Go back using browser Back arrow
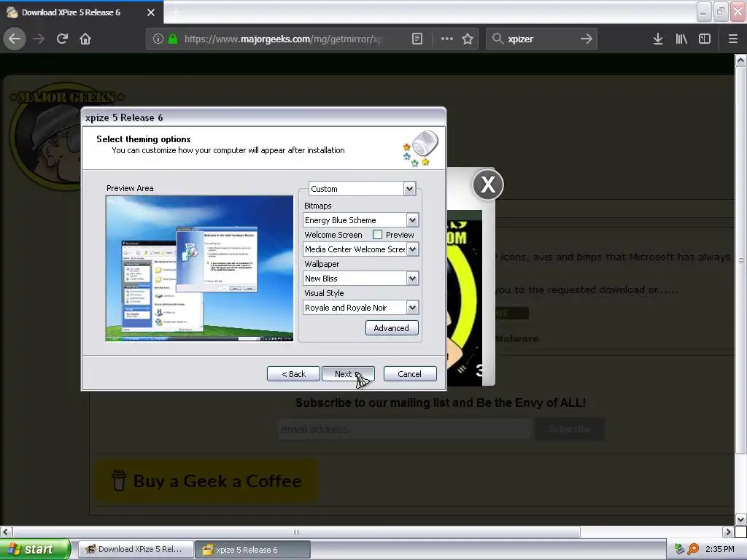Image resolution: width=747 pixels, height=560 pixels. [15, 39]
